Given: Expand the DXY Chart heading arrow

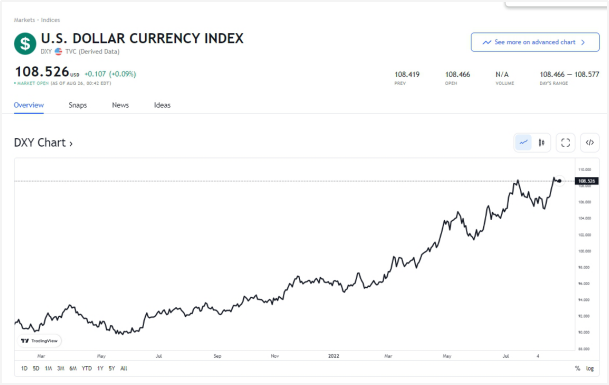Looking at the screenshot, I should coord(71,144).
